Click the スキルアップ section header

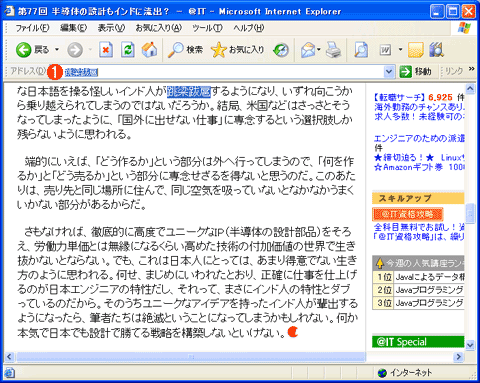coord(418,198)
